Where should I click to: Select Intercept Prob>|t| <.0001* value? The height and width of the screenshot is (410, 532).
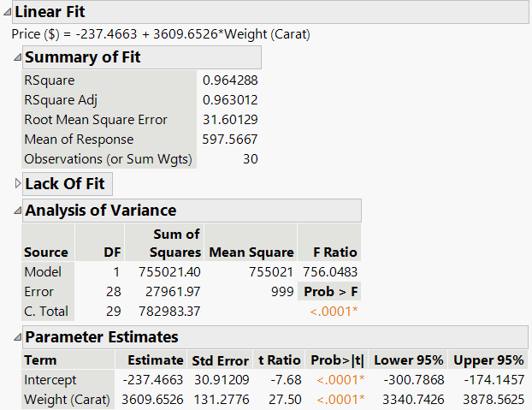340,380
